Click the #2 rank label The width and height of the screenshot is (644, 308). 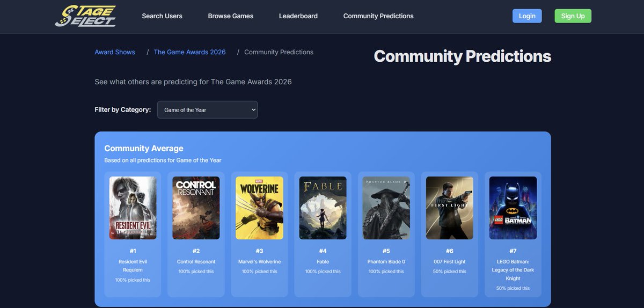[x=196, y=251]
